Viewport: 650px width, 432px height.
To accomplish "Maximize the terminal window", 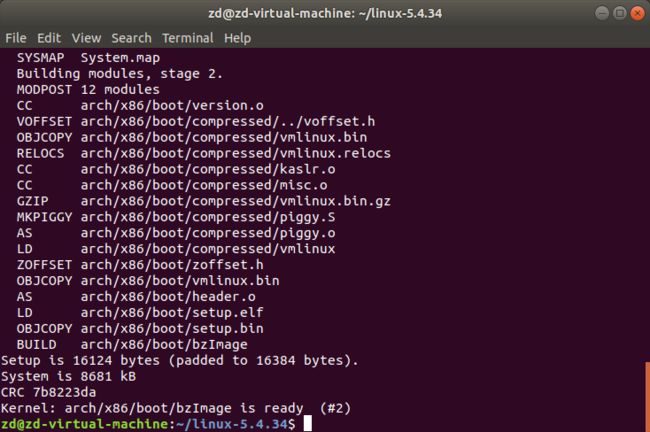I will tap(620, 13).
